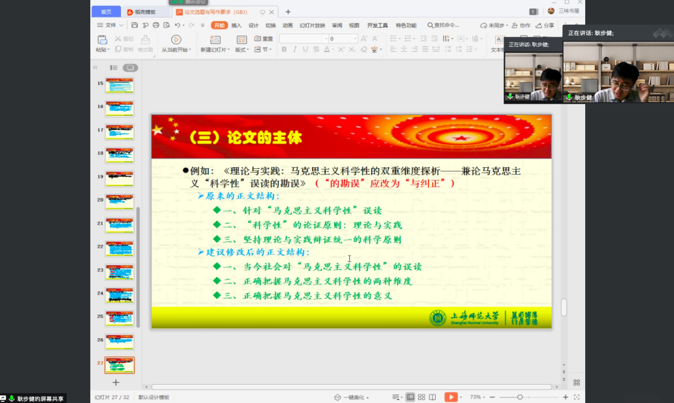Expand the zoom percentage 73% dropdown
The image size is (674, 403).
point(476,397)
